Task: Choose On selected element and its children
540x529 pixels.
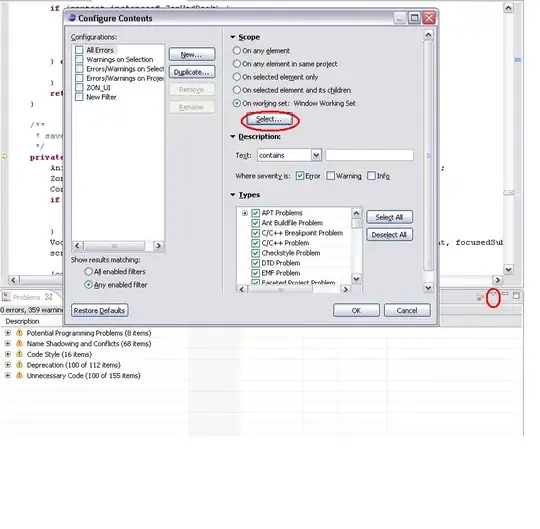Action: click(237, 90)
